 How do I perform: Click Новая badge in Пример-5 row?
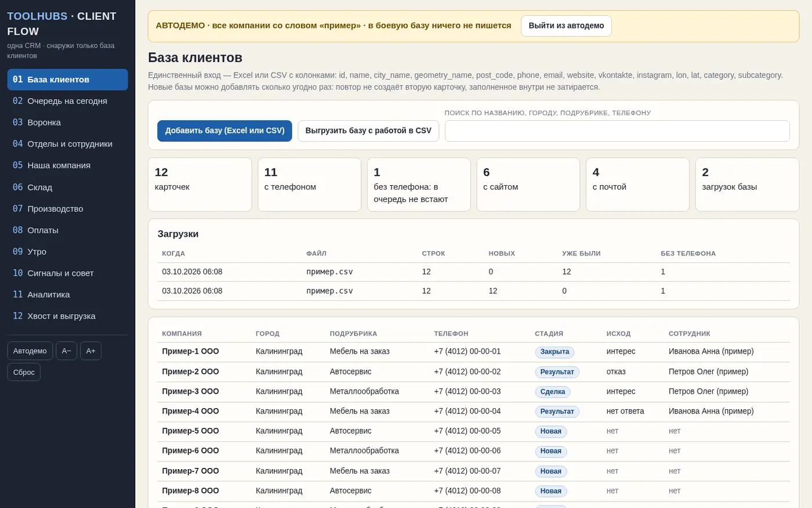(551, 431)
